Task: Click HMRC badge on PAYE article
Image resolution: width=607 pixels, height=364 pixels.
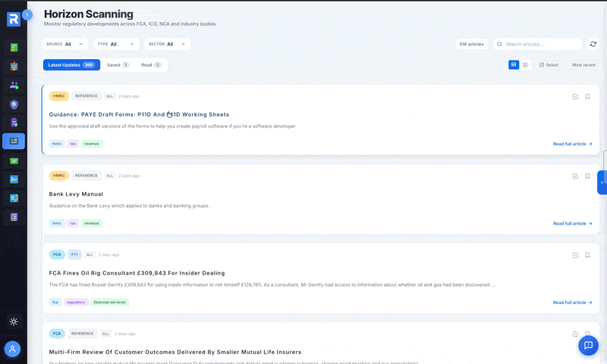Action: click(59, 96)
